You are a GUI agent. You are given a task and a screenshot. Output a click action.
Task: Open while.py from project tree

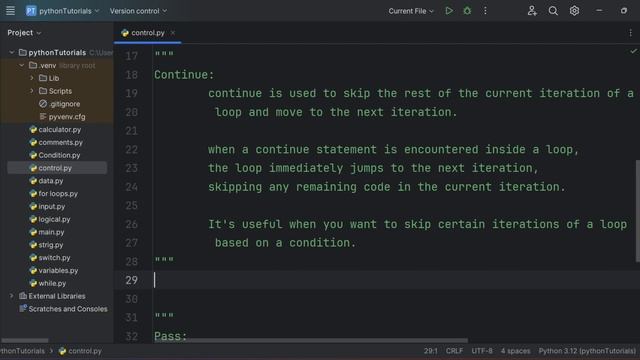click(x=48, y=283)
